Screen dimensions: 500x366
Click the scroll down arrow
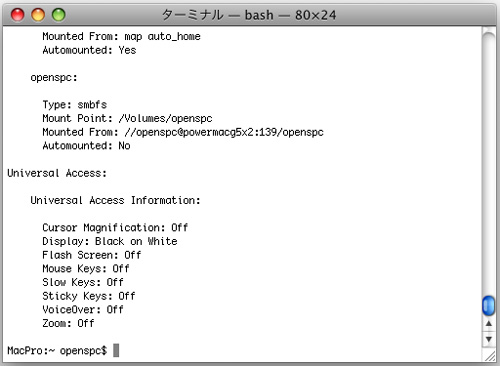coord(489,339)
